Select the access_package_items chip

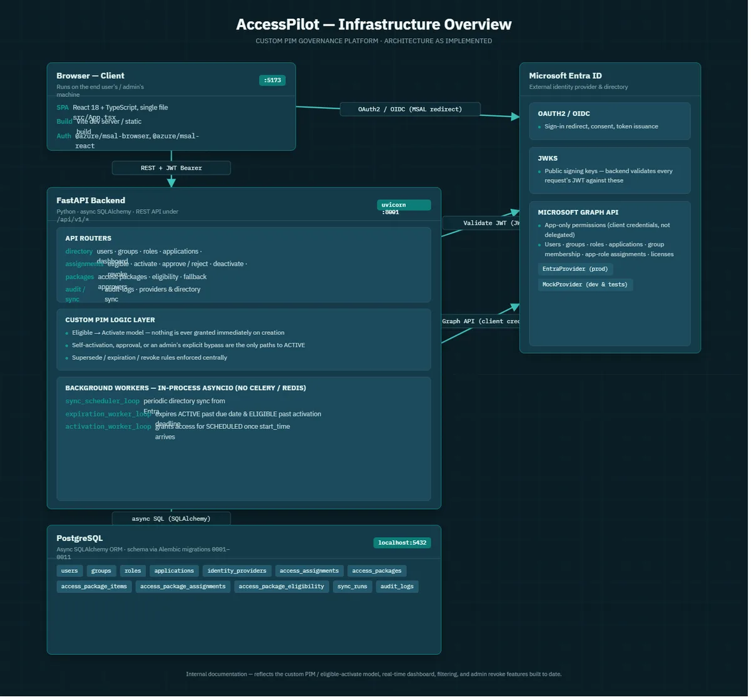(94, 587)
